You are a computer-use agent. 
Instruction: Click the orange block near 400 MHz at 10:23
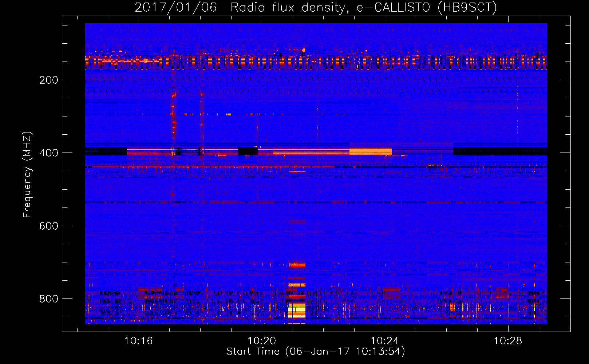(370, 151)
